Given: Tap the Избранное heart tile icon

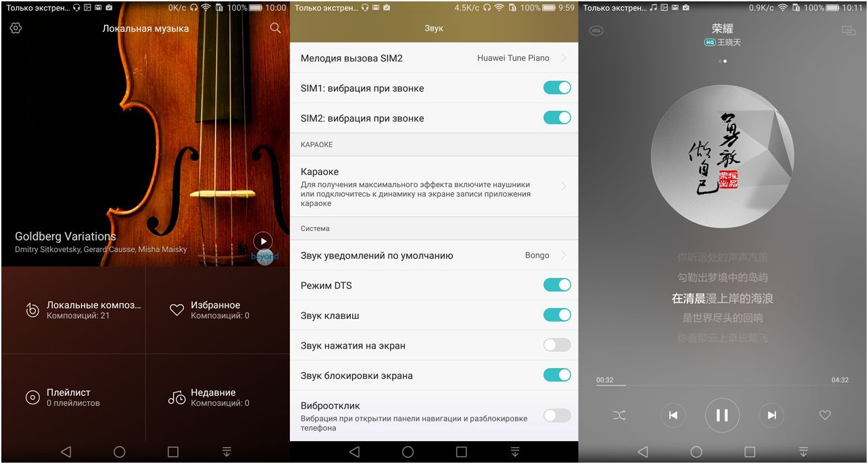Looking at the screenshot, I should pyautogui.click(x=176, y=309).
